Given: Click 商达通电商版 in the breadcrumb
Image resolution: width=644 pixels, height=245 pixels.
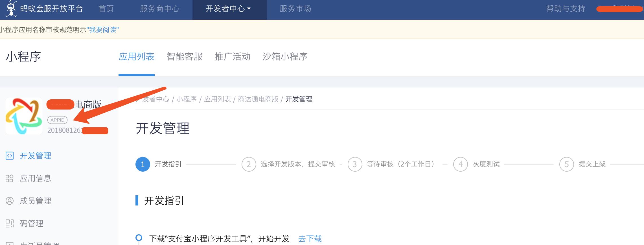Looking at the screenshot, I should [x=258, y=99].
